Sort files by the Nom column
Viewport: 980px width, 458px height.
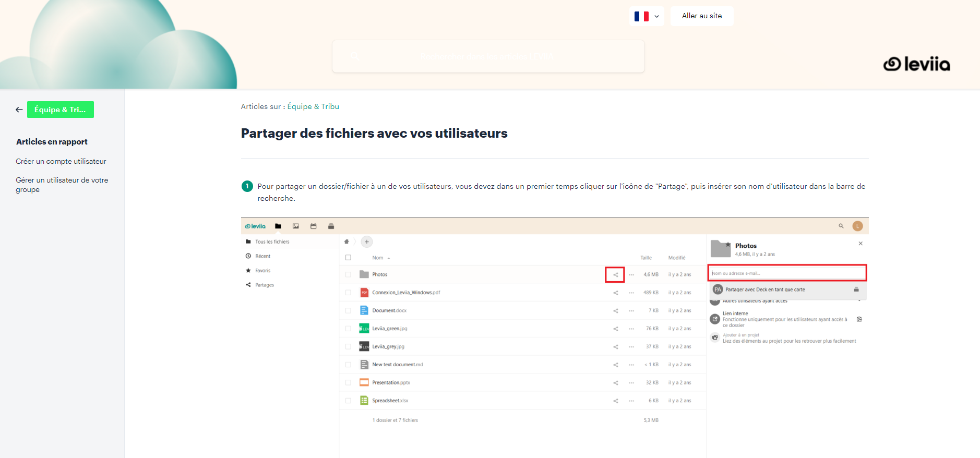tap(378, 258)
